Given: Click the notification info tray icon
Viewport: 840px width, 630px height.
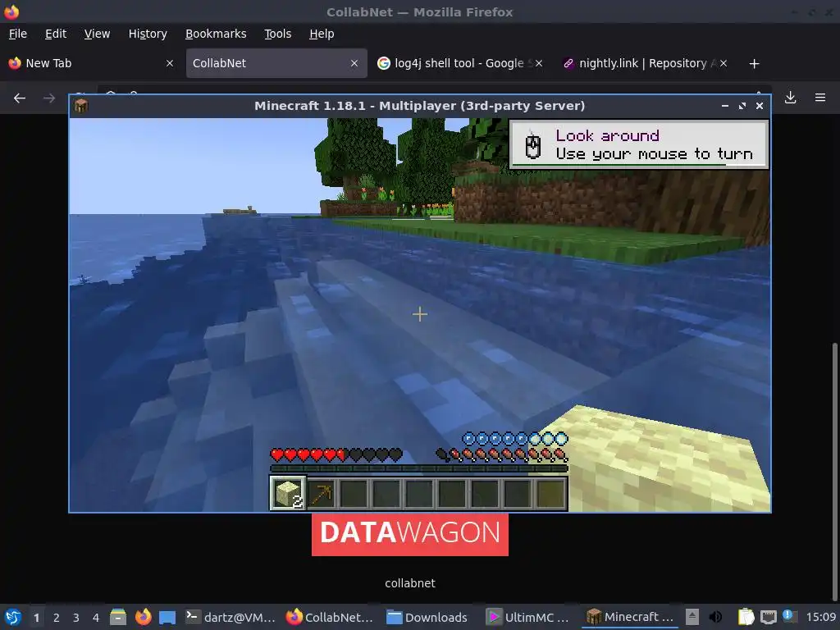Looking at the screenshot, I should click(788, 616).
